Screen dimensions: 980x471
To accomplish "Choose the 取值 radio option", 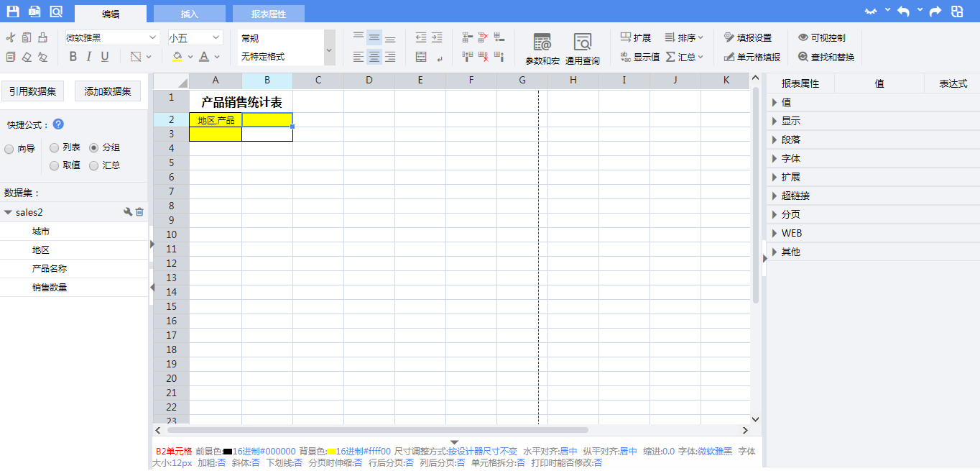I will pos(55,165).
